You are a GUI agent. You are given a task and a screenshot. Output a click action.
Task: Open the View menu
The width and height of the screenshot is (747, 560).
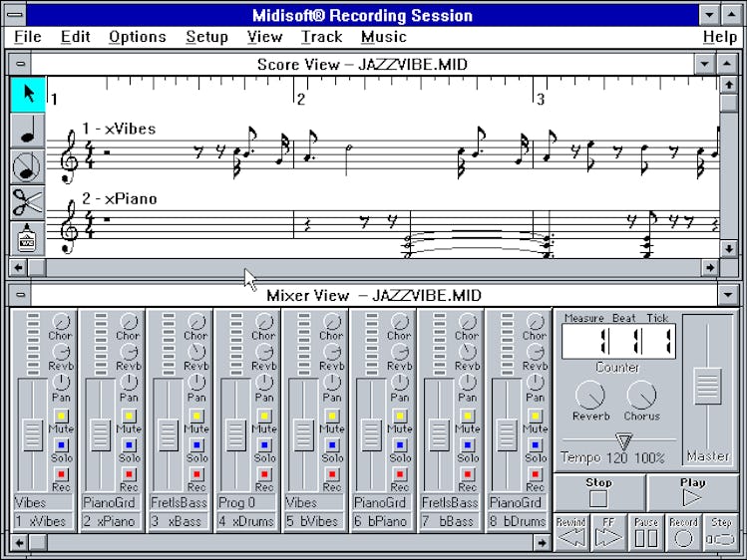pyautogui.click(x=265, y=37)
